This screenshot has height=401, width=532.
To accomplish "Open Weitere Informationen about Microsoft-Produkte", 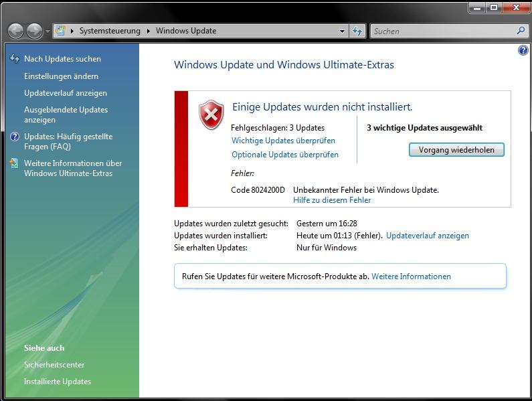I will point(412,276).
